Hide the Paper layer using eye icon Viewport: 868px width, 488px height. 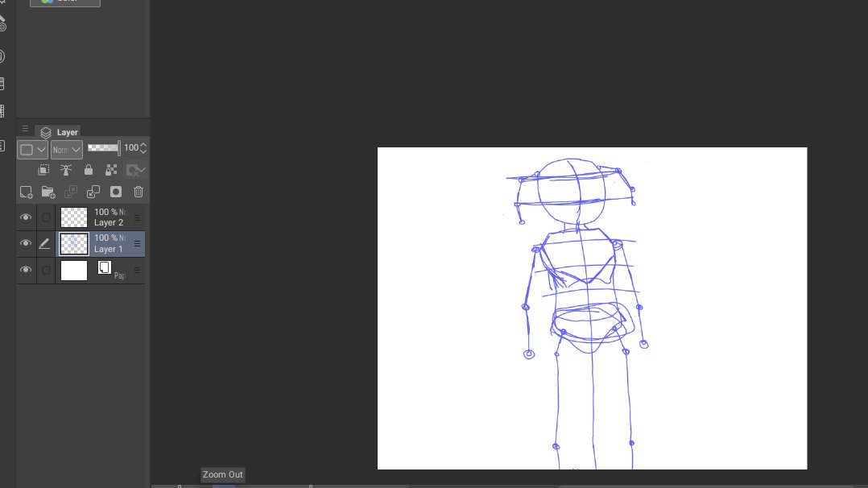[x=26, y=270]
